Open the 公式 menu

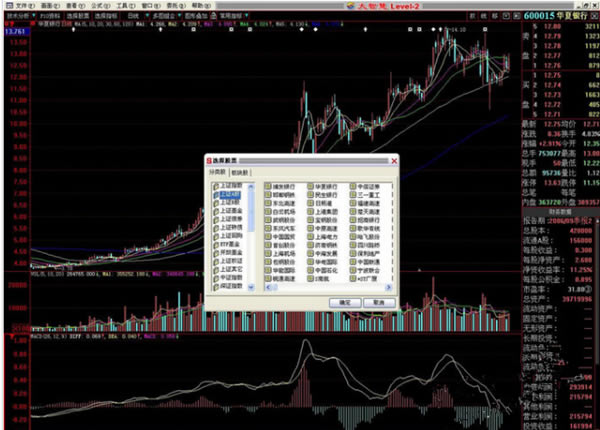[101, 6]
